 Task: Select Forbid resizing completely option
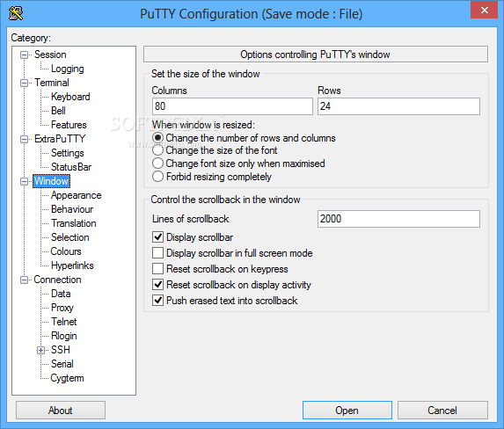pos(212,177)
